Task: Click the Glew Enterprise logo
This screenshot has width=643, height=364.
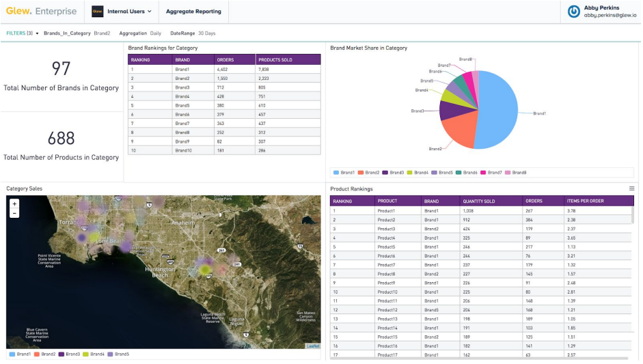Action: tap(41, 12)
